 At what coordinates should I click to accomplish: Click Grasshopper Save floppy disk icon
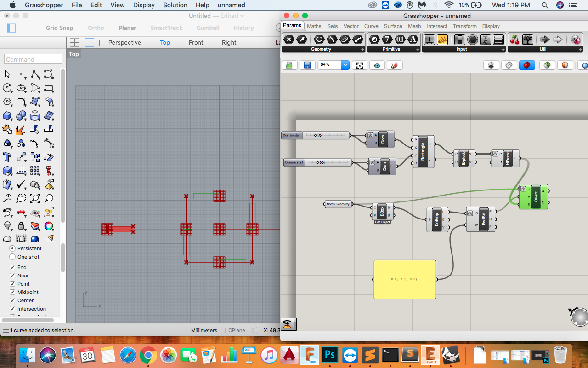pyautogui.click(x=307, y=65)
